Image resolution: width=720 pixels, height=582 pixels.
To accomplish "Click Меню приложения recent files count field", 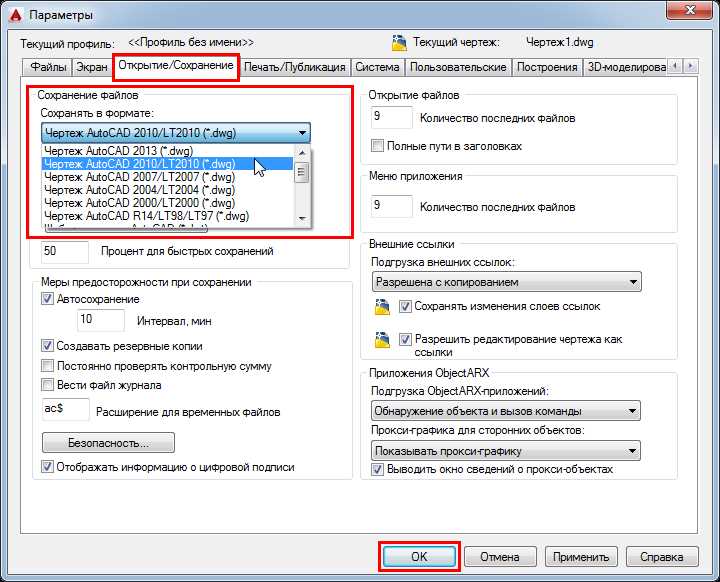I will point(392,206).
